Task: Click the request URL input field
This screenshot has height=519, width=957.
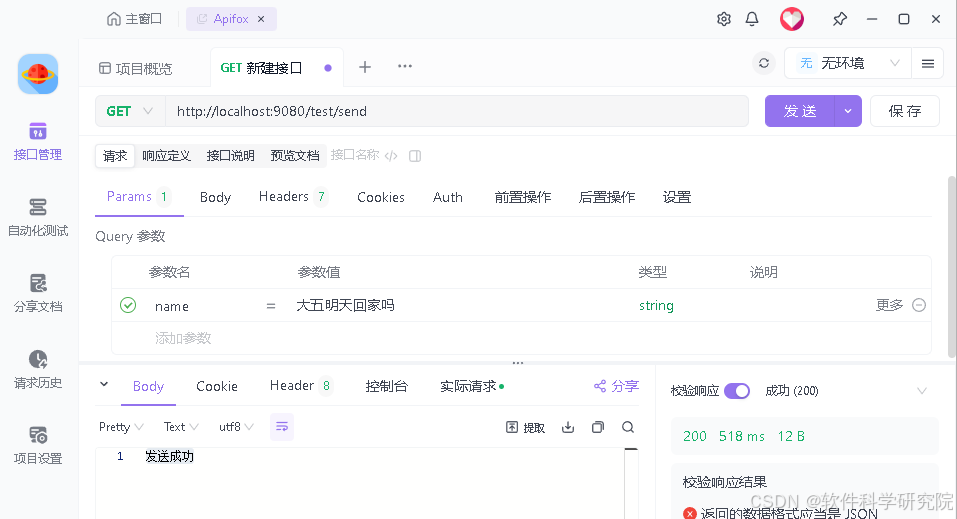Action: (456, 111)
